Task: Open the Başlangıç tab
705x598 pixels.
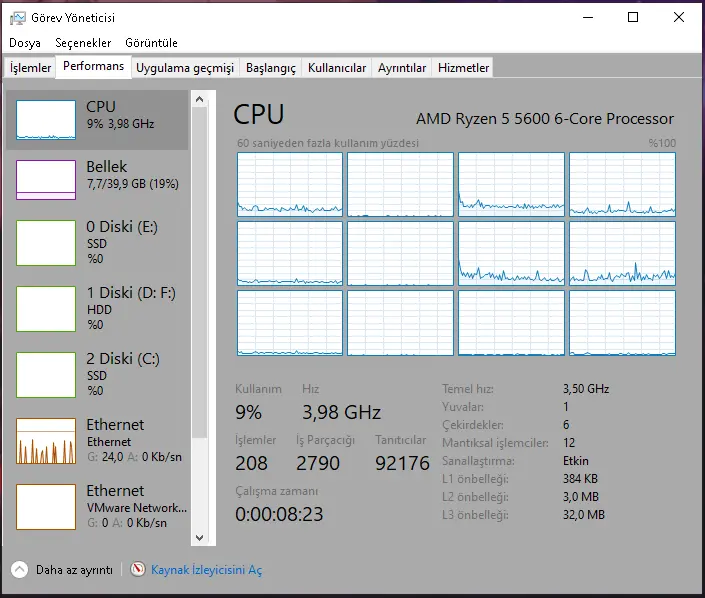Action: point(271,68)
